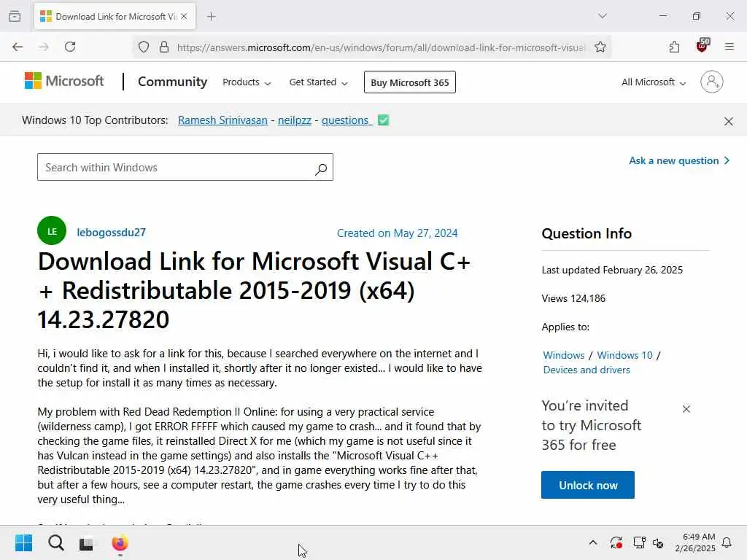Click the Firefox taskbar icon
The image size is (747, 560).
[x=120, y=542]
